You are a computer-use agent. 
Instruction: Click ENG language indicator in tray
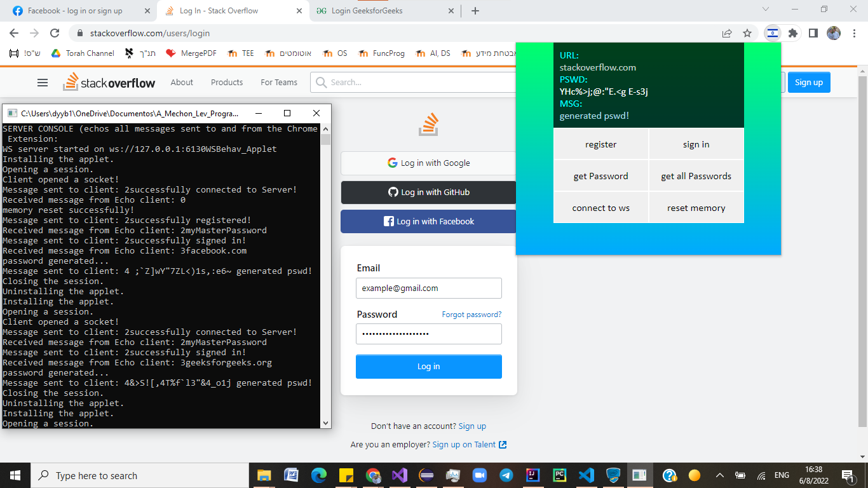782,475
